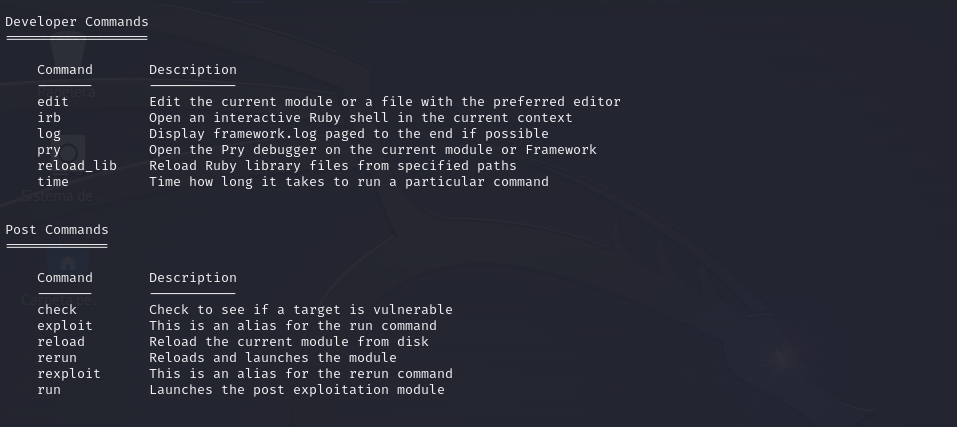Click the 'run' post command

point(49,390)
